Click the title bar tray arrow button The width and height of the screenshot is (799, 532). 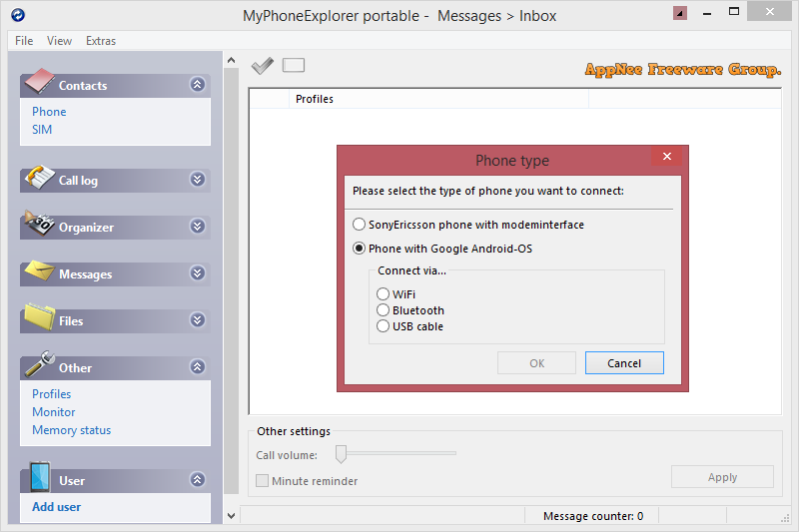click(x=680, y=13)
